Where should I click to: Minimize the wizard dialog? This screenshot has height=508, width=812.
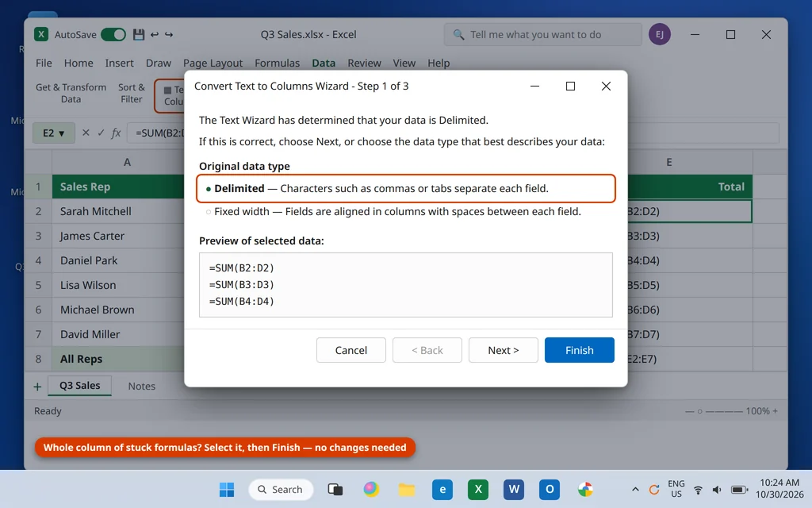(535, 86)
